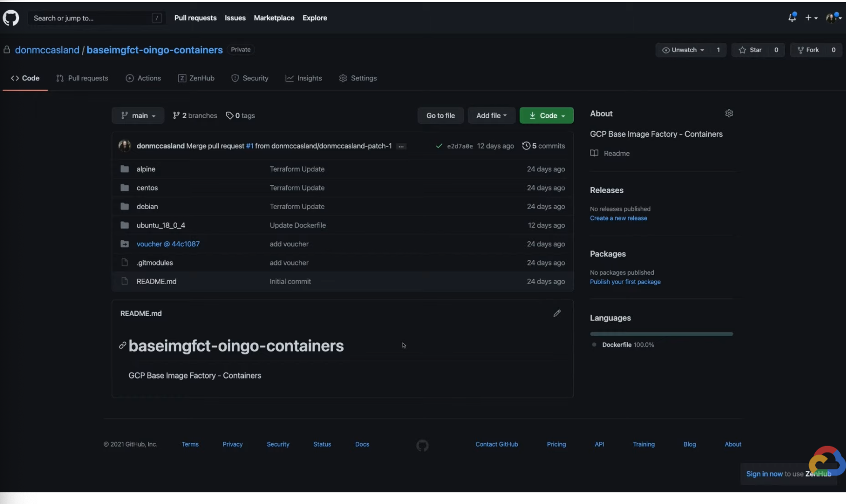Open the ubuntu_18_0_4 folder

pos(161,225)
